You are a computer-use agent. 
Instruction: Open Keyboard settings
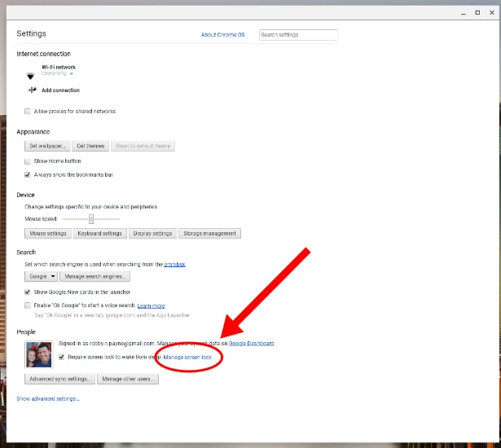click(x=99, y=234)
